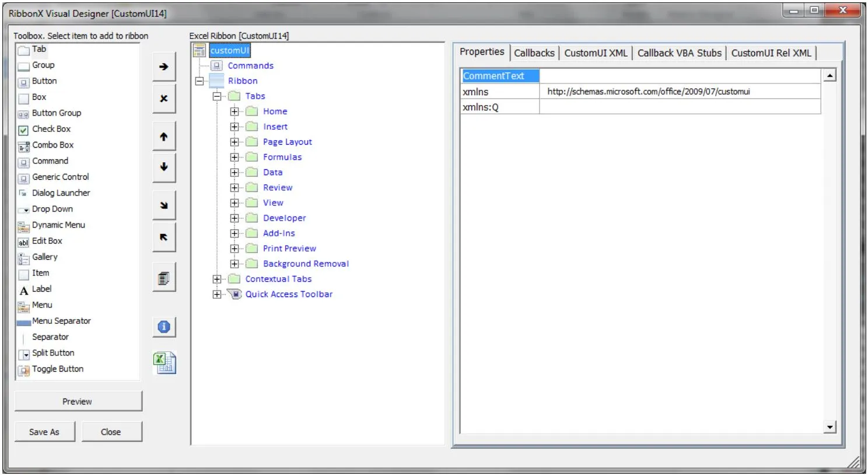Choose the Check Box toolbox item
The height and width of the screenshot is (475, 868).
click(51, 129)
